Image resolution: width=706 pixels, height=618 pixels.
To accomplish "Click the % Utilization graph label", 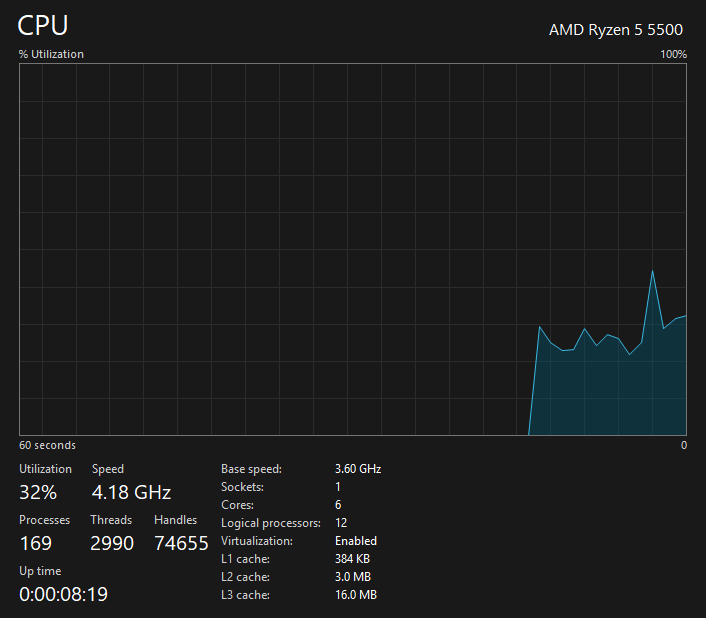I will [x=51, y=54].
